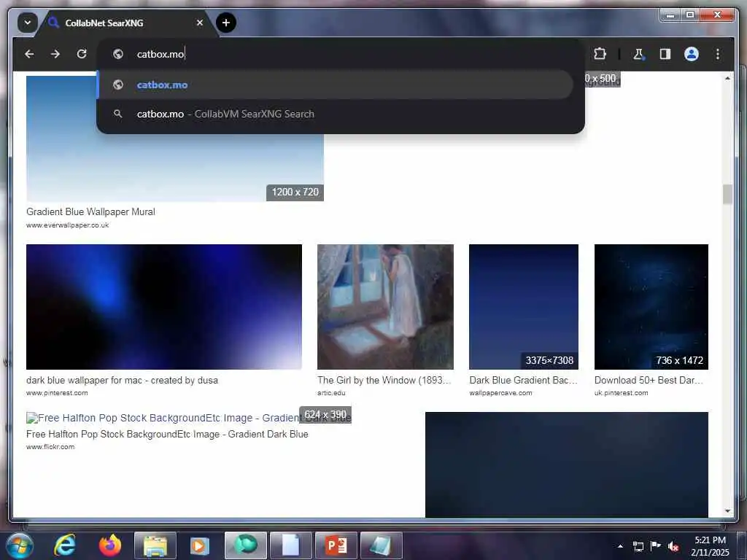Toggle the browser side panel
The height and width of the screenshot is (560, 747).
pyautogui.click(x=665, y=54)
